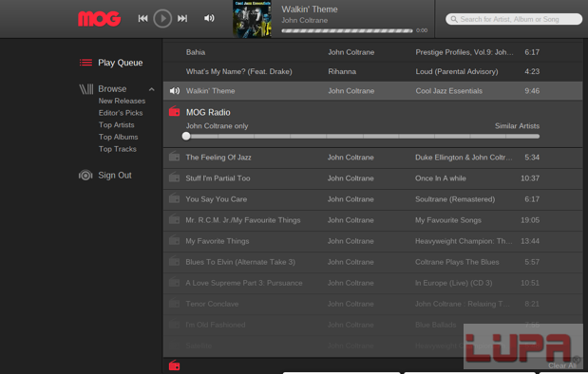View Top Albums

tap(118, 137)
